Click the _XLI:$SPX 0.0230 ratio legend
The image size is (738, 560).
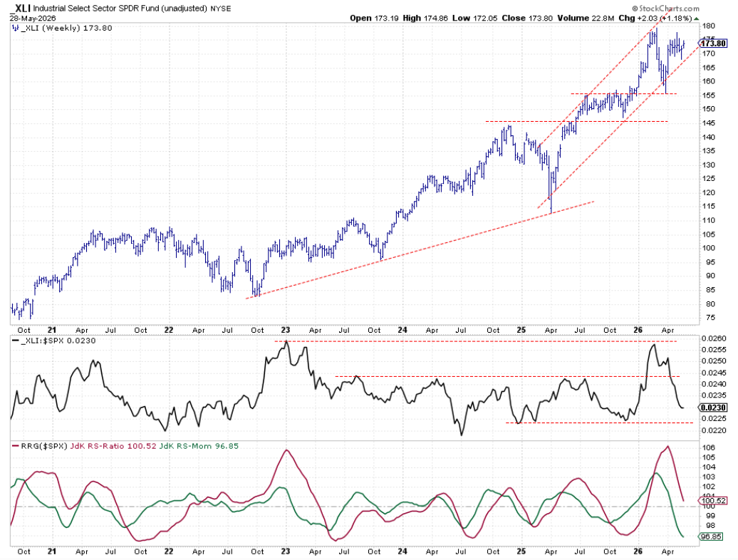[58, 341]
